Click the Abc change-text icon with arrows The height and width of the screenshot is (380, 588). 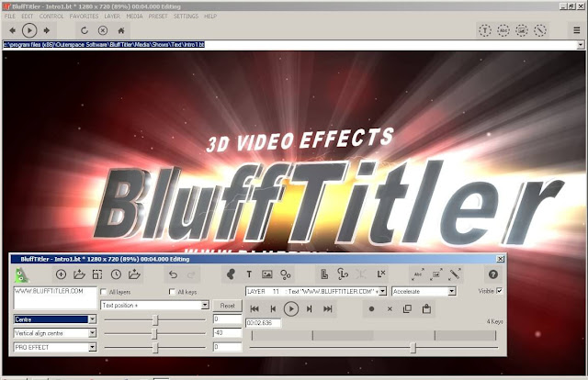pos(418,274)
